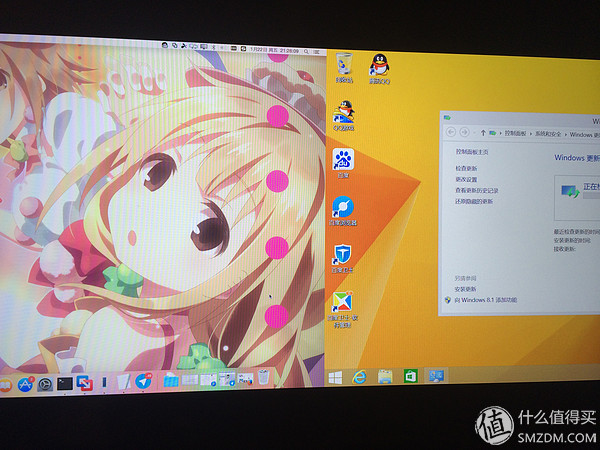Open App Store in the macOS Dock
This screenshot has width=600, height=450.
pyautogui.click(x=26, y=385)
